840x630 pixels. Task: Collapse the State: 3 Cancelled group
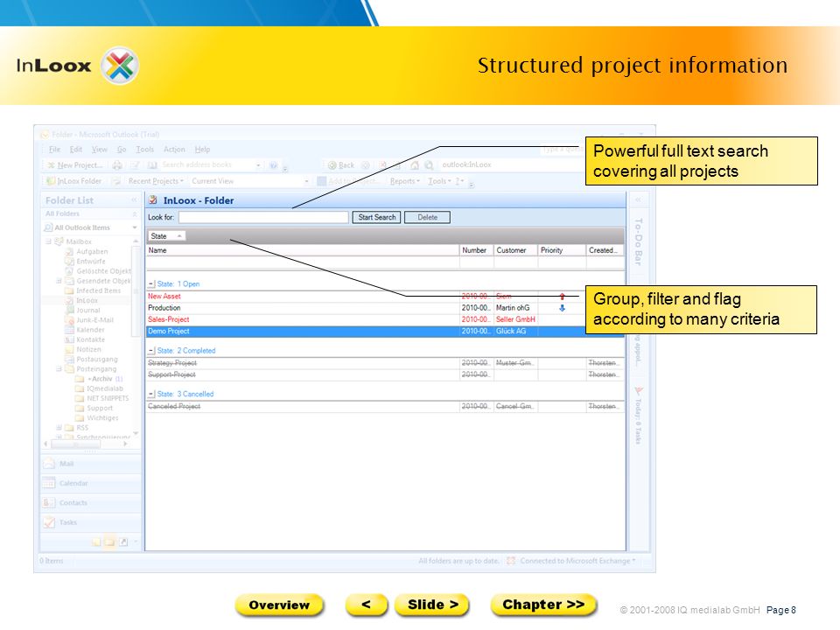pos(151,394)
